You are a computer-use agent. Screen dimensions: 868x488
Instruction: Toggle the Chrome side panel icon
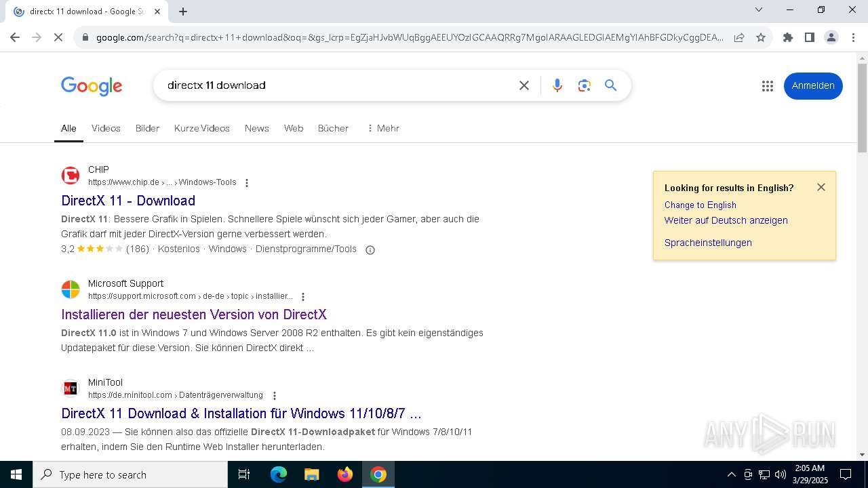(x=810, y=37)
